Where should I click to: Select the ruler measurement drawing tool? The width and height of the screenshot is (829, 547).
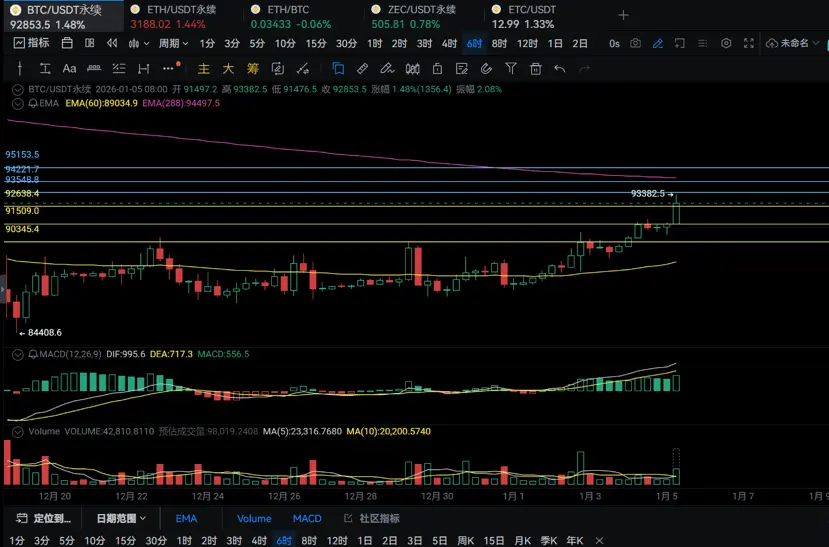(94, 68)
